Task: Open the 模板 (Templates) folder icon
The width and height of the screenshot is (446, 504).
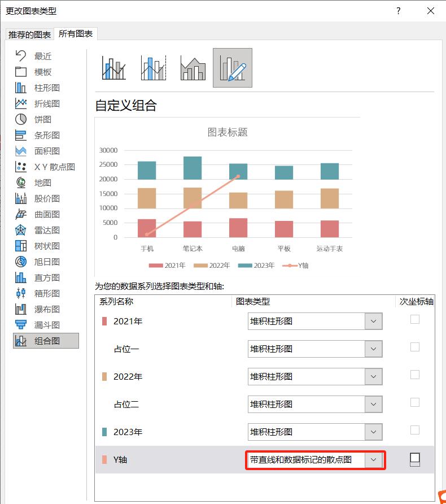Action: tap(21, 72)
